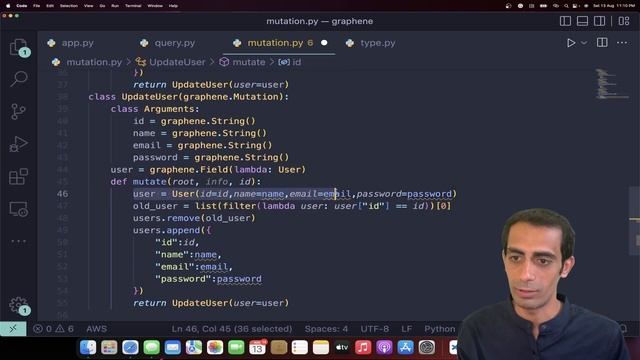Show the errors and warnings count in the status bar
Screen dimensions: 640x360
coord(53,329)
